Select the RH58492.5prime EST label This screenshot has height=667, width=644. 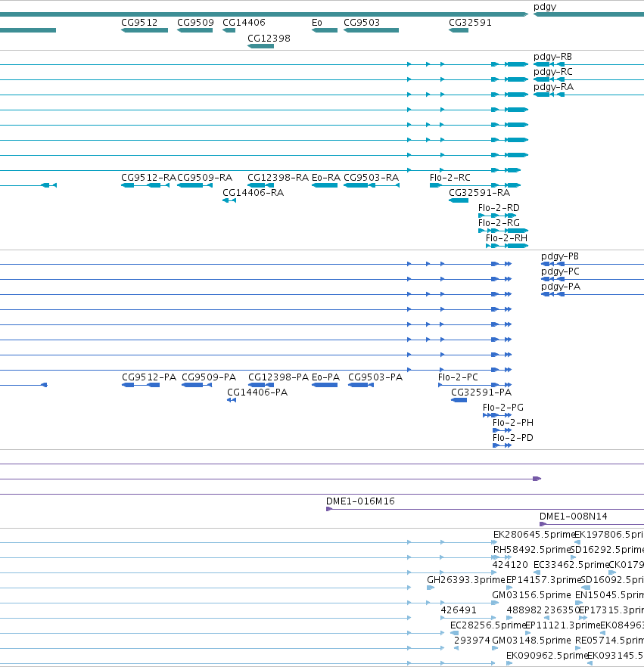[532, 550]
